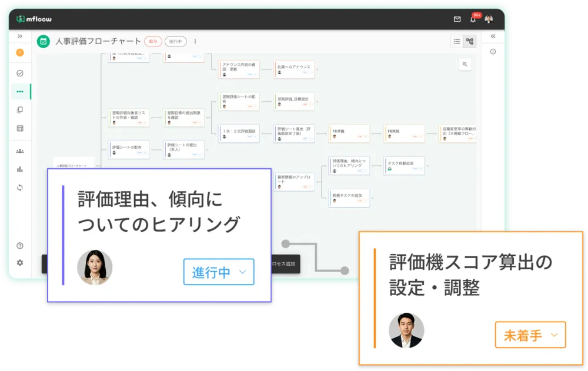Open the 新規タスクの追加 node
Viewport: 588px width, 371px height.
[349, 198]
